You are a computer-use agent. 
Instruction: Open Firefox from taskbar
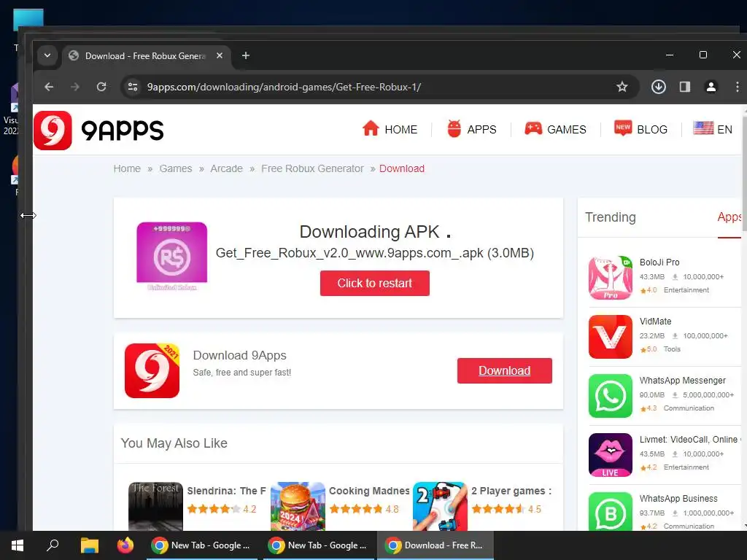pyautogui.click(x=125, y=545)
